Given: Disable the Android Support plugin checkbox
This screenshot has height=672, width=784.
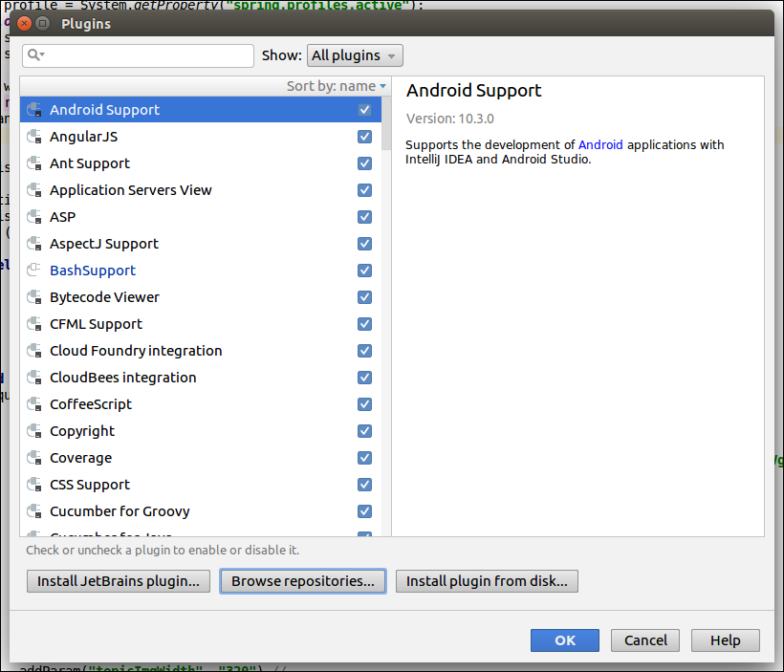Looking at the screenshot, I should 364,110.
